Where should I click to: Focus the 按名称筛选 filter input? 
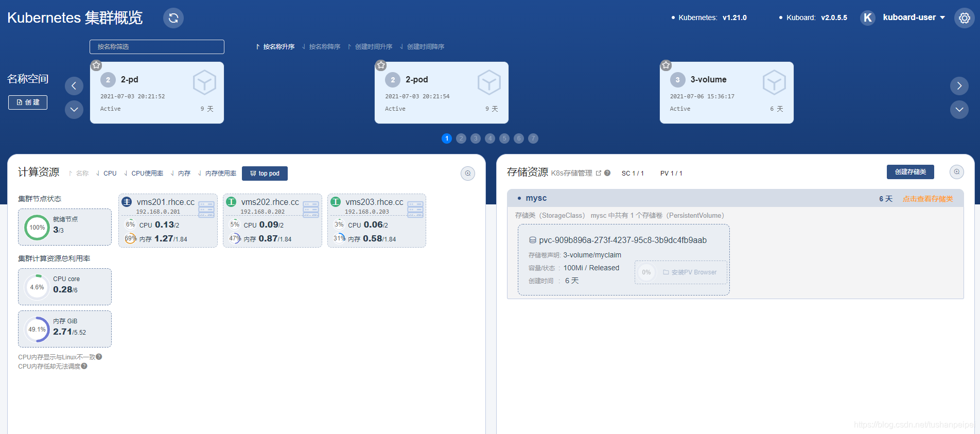pos(157,47)
